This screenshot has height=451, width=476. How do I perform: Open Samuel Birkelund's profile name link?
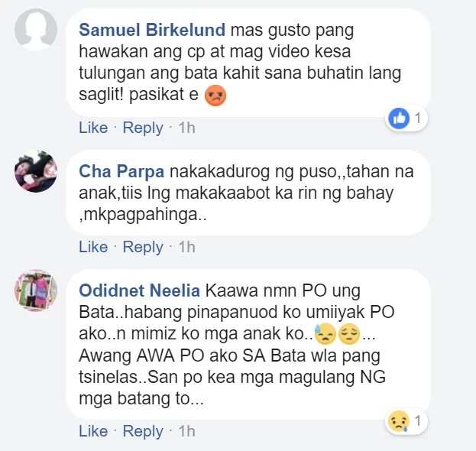152,30
